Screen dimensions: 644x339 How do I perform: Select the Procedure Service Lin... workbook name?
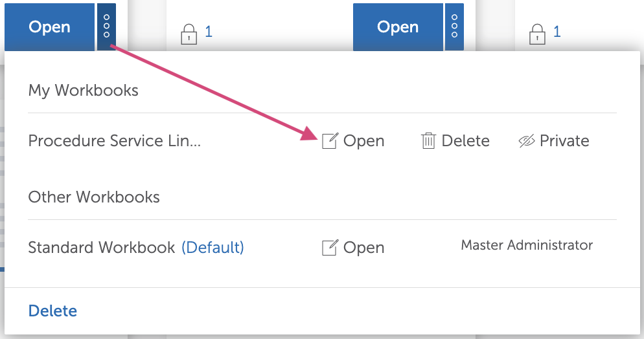click(x=115, y=141)
